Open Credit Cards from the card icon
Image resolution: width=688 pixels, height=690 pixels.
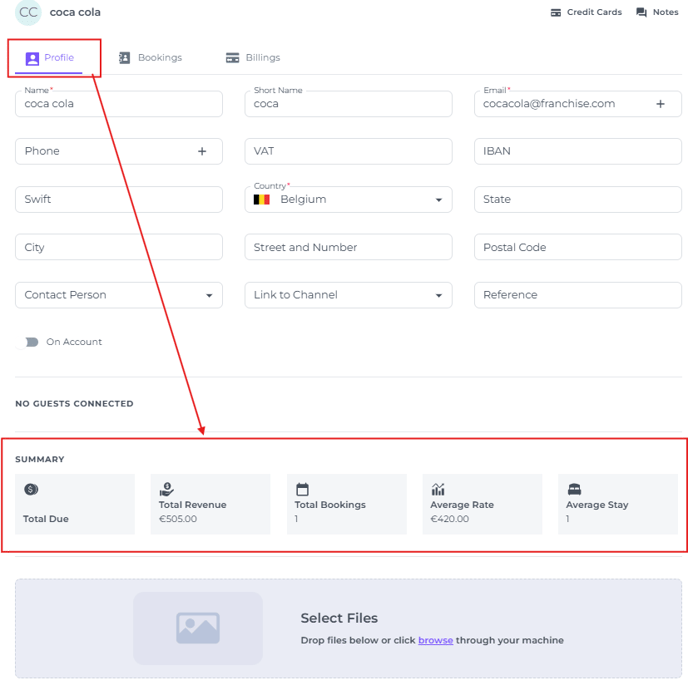pos(556,12)
